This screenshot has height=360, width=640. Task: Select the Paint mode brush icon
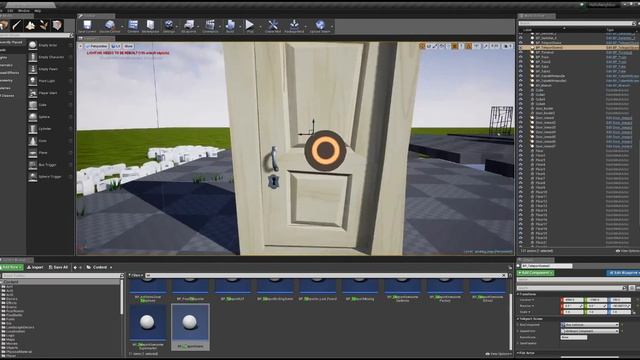point(17,25)
